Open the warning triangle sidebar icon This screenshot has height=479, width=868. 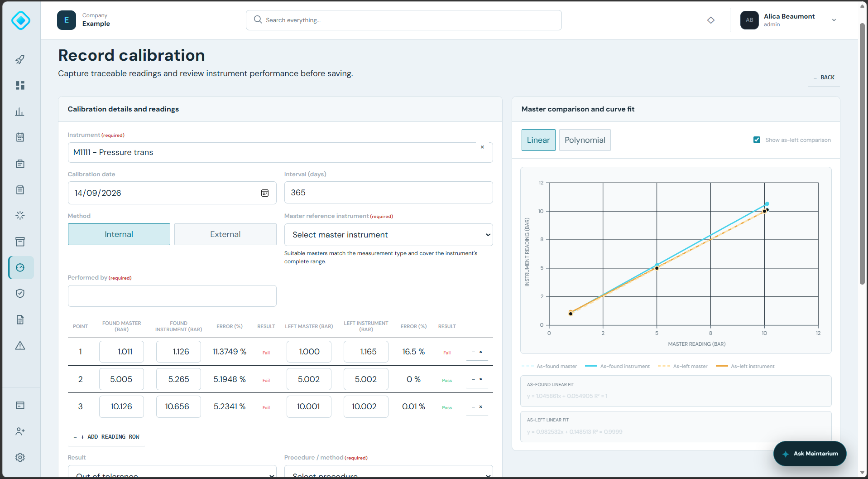pyautogui.click(x=20, y=345)
